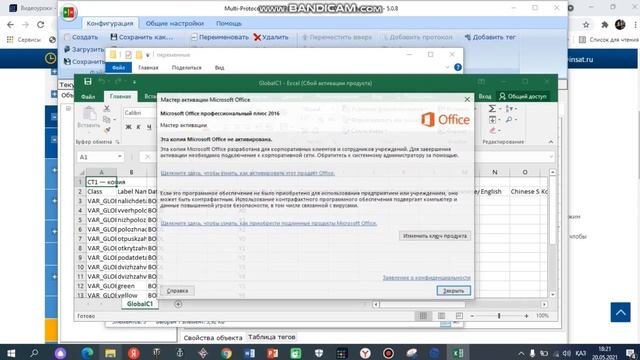Click the browser reload icon
Screen dimensions: 640x360
[40, 25]
